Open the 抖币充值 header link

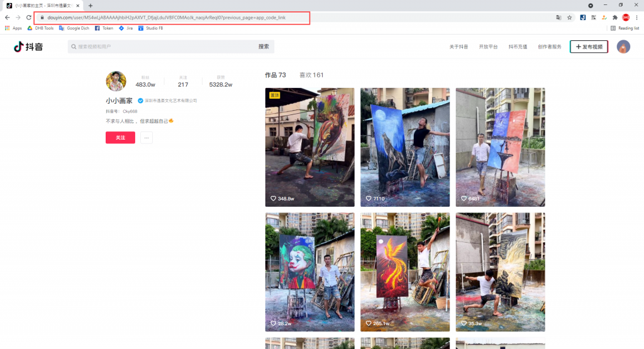[x=518, y=47]
